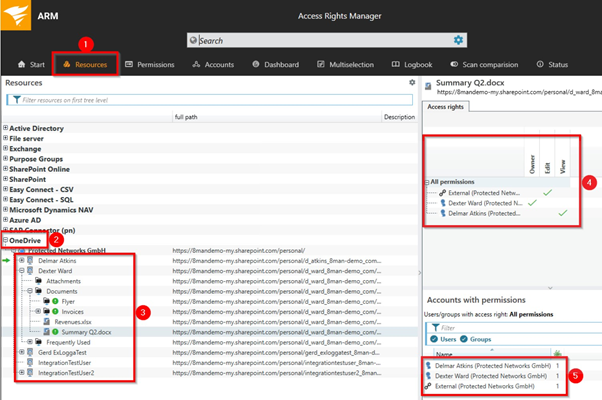Click the Documents folder icon
Image resolution: width=602 pixels, height=400 pixels.
tap(38, 291)
